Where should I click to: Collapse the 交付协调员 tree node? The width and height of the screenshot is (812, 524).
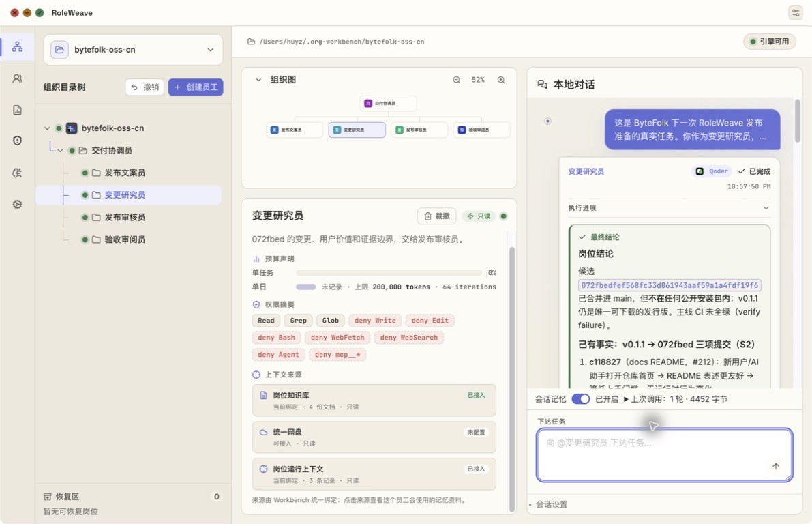pos(61,150)
